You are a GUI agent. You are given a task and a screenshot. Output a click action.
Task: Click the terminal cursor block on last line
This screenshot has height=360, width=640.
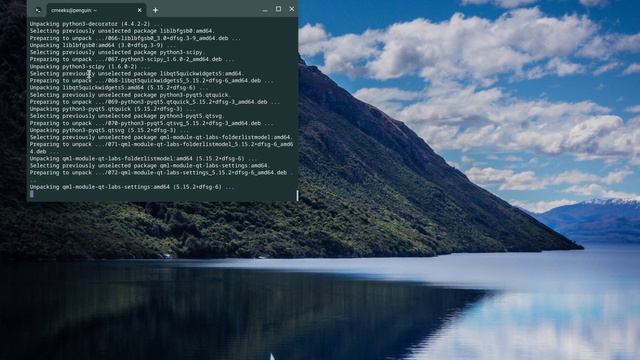click(32, 194)
